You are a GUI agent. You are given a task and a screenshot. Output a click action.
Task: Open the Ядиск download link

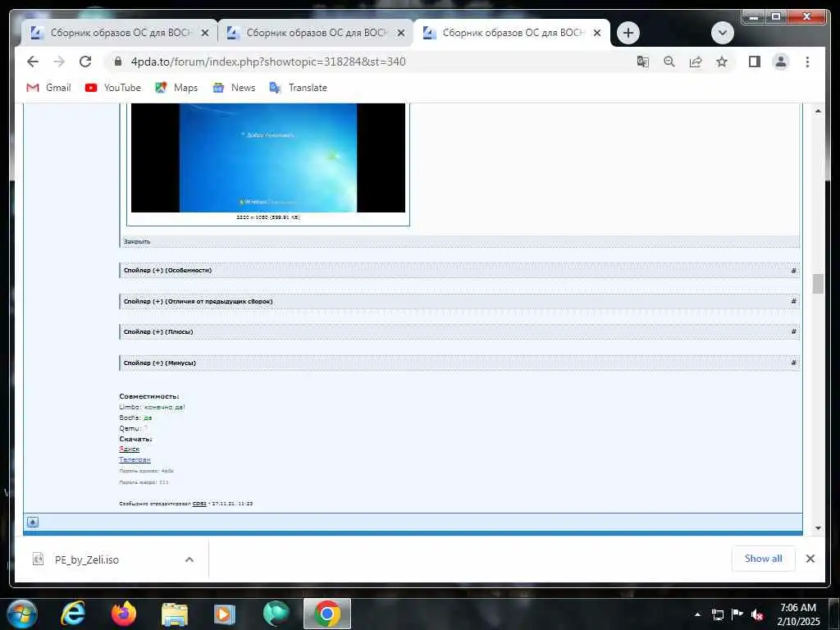(x=129, y=449)
